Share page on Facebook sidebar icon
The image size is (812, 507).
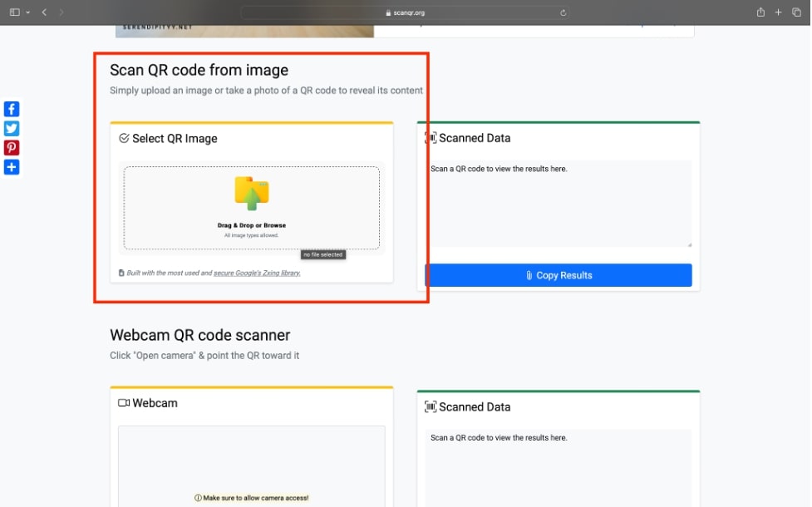click(x=12, y=109)
